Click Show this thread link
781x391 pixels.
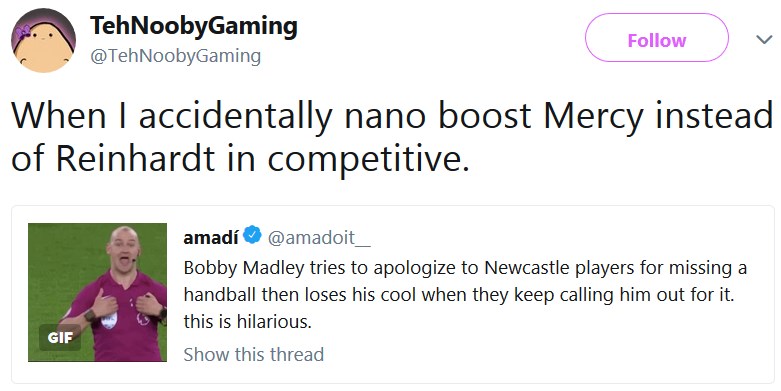(254, 355)
